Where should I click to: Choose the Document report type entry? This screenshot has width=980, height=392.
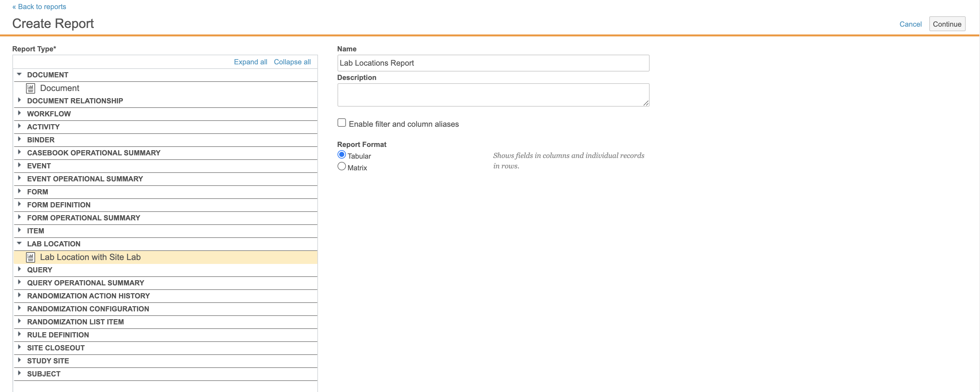pyautogui.click(x=60, y=88)
